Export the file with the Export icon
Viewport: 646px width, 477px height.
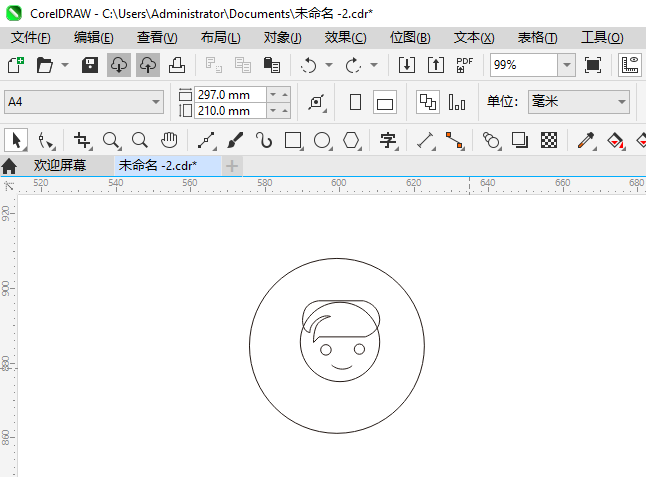[436, 65]
